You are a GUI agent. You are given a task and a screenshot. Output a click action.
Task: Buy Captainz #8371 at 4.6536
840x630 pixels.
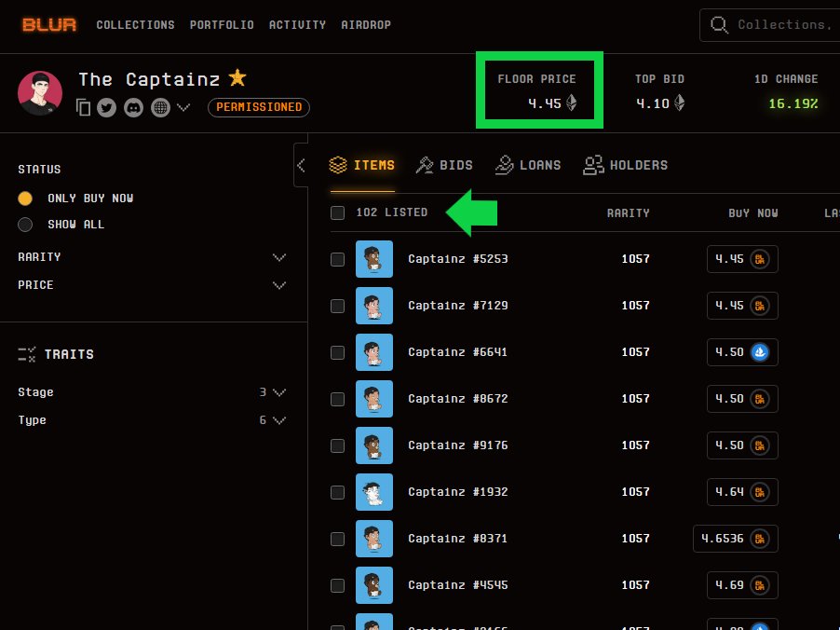(x=736, y=539)
